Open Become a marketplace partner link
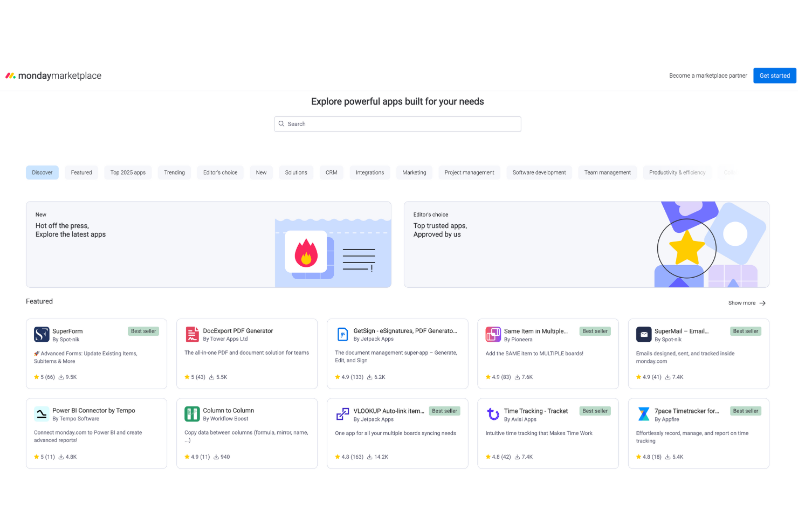 tap(707, 76)
